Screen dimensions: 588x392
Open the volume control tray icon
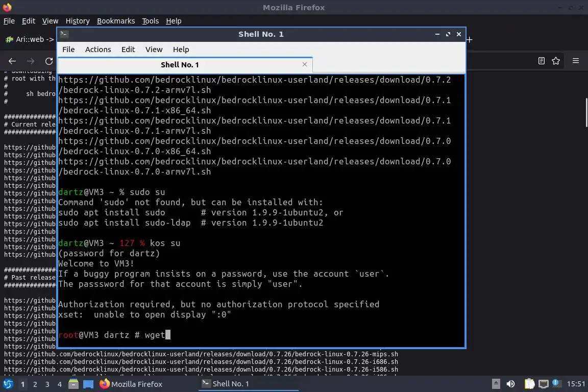pyautogui.click(x=510, y=384)
